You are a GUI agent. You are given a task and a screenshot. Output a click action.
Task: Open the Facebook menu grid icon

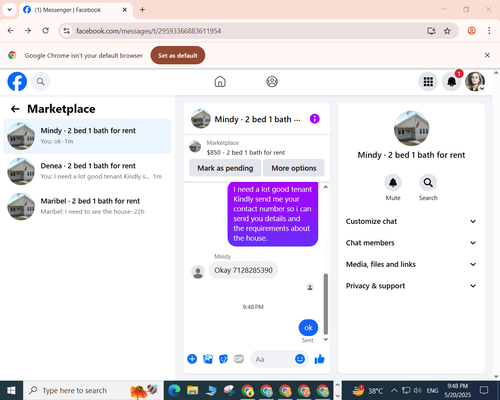click(x=428, y=81)
